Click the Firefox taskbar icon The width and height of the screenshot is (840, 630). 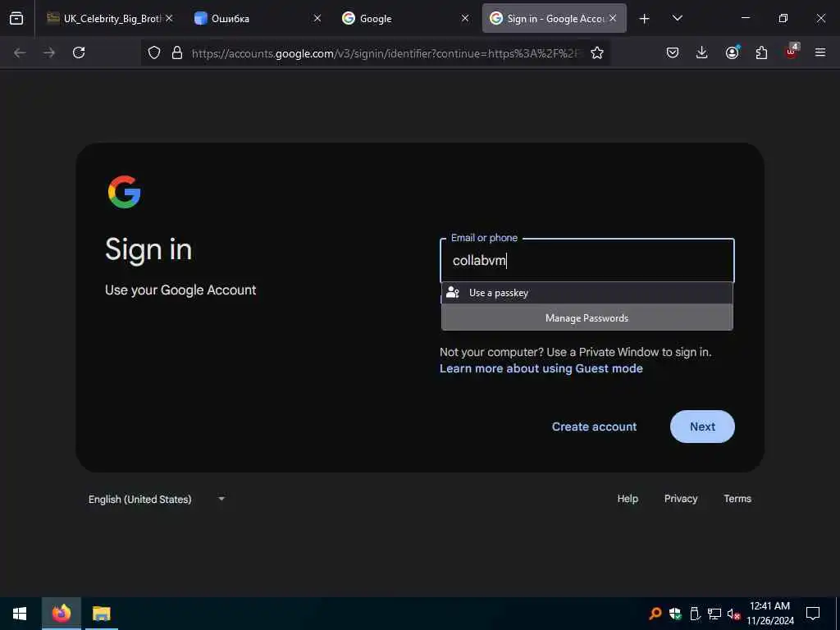tap(62, 614)
